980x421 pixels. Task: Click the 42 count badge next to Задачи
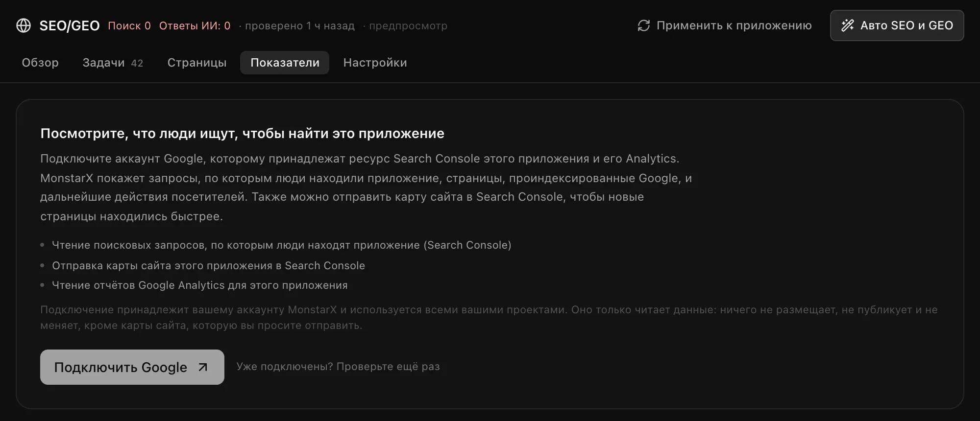(x=137, y=63)
